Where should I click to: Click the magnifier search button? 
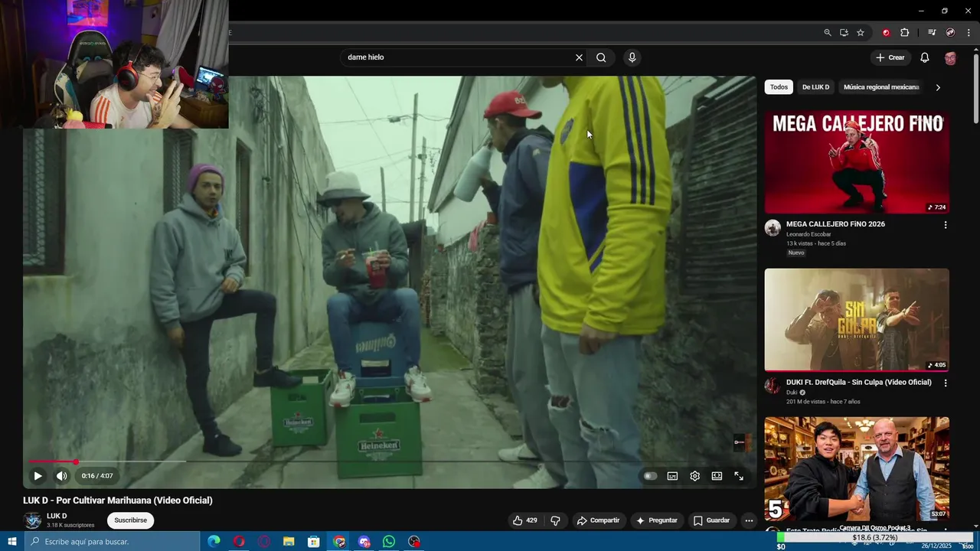point(601,57)
